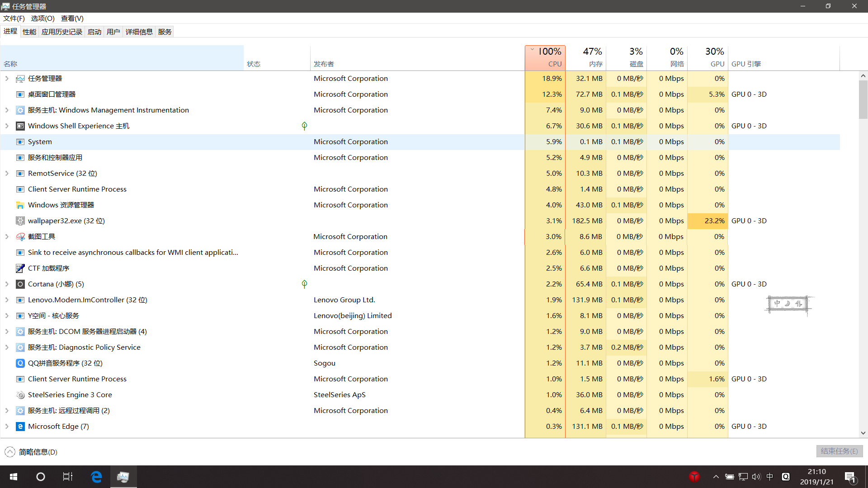Open the 选项(O) menu
This screenshot has width=868, height=488.
click(42, 19)
